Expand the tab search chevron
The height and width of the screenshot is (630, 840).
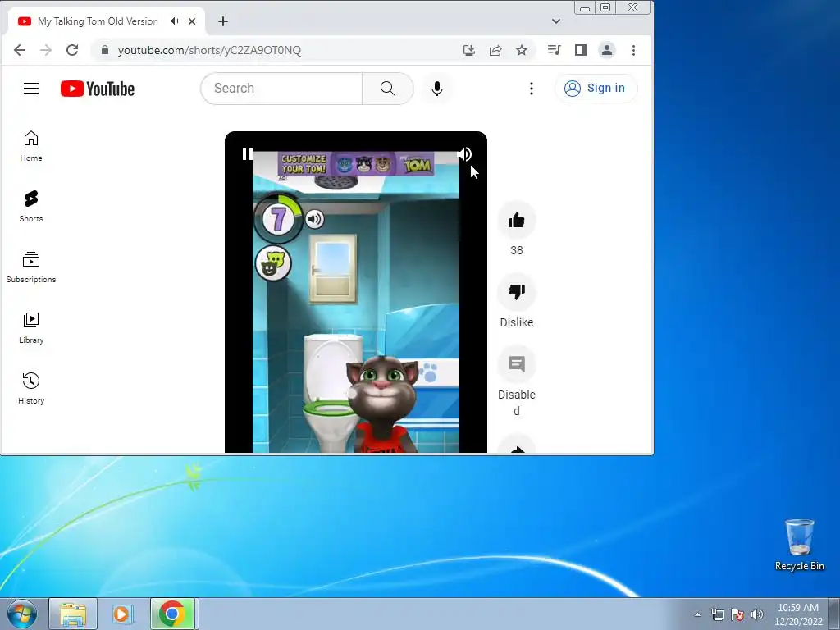tap(556, 21)
